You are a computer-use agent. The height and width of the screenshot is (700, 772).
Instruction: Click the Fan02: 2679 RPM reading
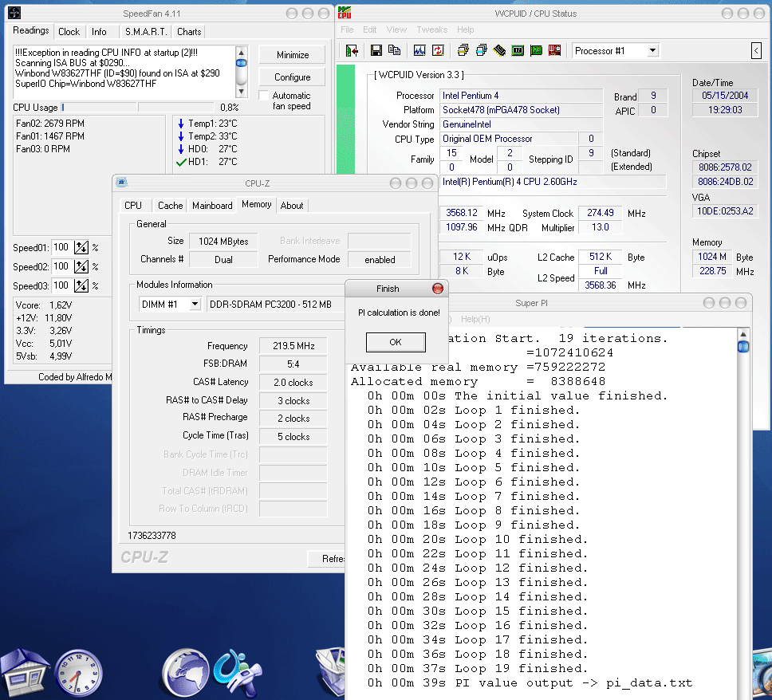point(49,123)
